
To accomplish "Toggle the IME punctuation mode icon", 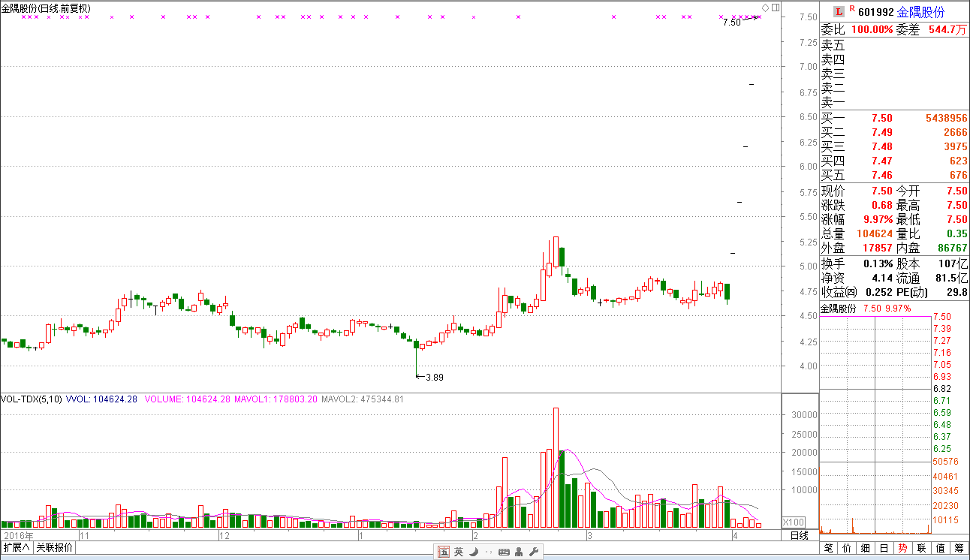I will point(489,552).
